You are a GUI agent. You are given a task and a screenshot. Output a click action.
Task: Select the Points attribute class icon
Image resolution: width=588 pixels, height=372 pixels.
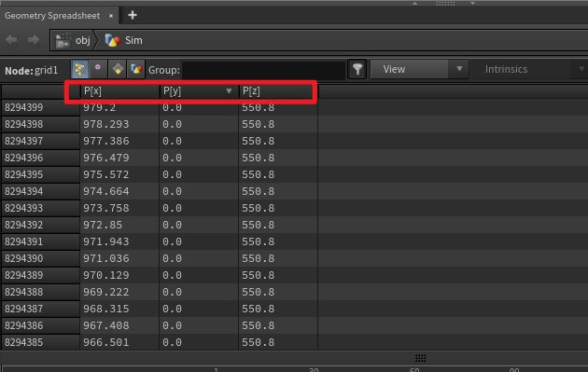coord(80,69)
